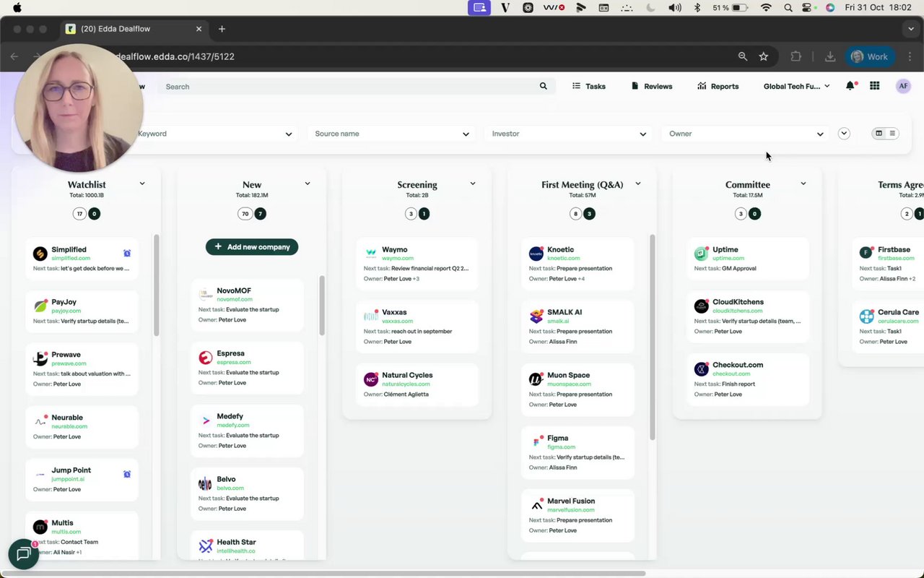Click the CloudKitchens company logo
924x578 pixels.
pos(702,306)
